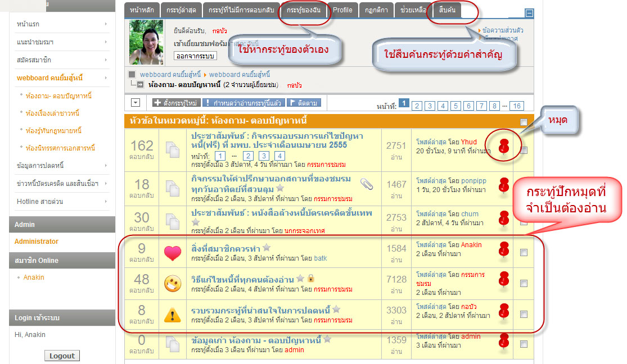Tick the checkbox for the 162-reply thread
627x364 pixels.
(524, 150)
